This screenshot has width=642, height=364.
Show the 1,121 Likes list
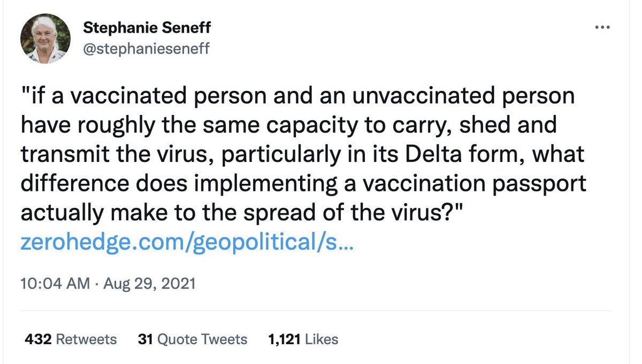pyautogui.click(x=303, y=339)
